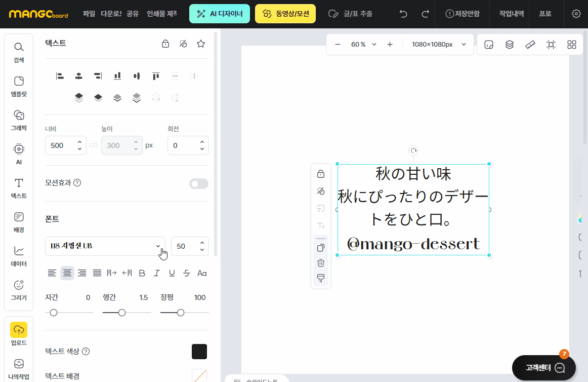This screenshot has height=382, width=588.
Task: Open the 공유 menu
Action: point(133,14)
